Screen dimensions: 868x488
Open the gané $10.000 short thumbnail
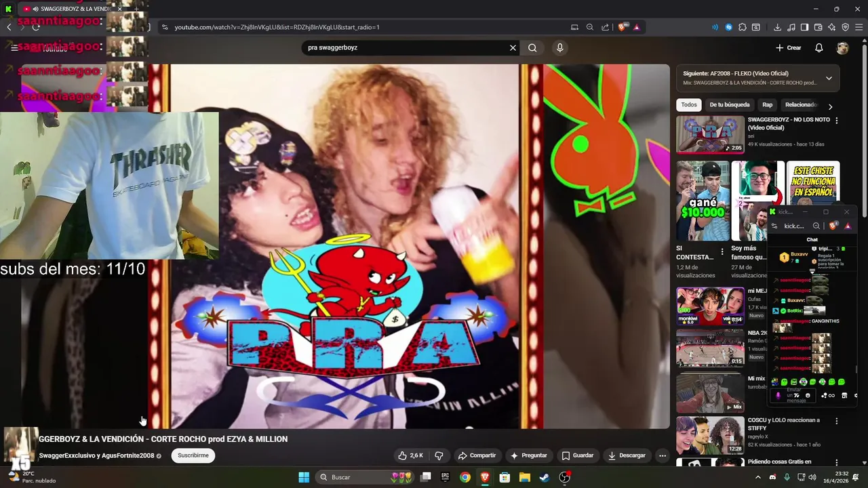703,201
